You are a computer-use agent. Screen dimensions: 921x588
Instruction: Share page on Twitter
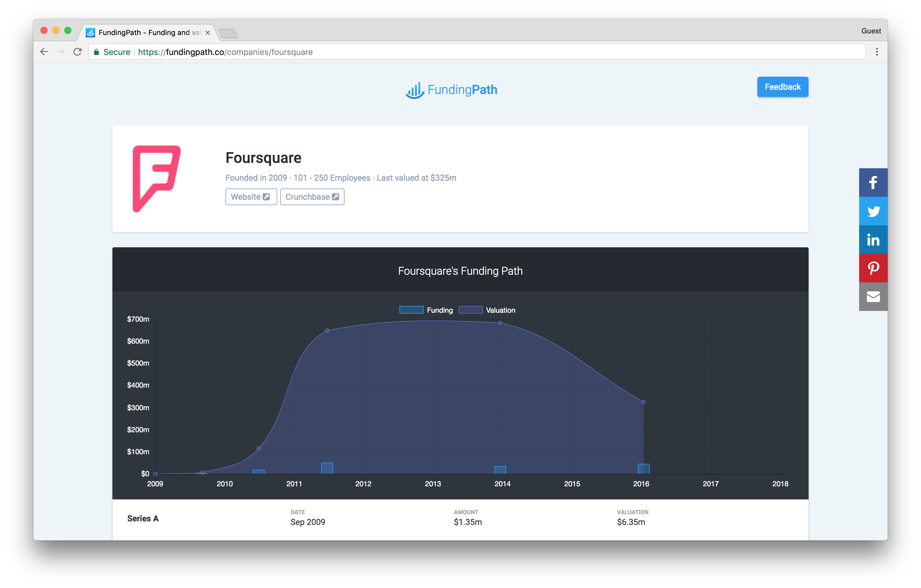click(x=873, y=211)
